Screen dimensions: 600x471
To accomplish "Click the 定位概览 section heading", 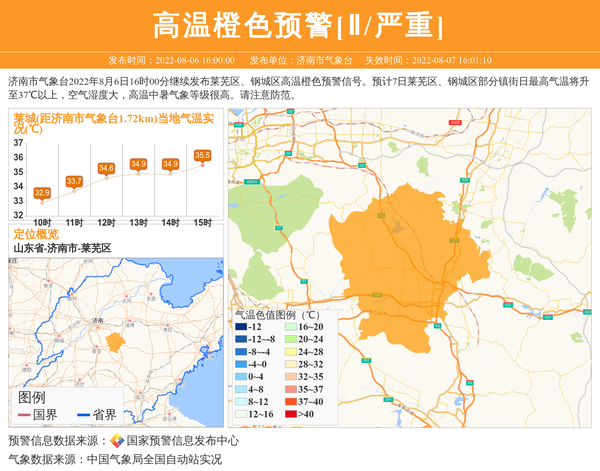I will click(x=36, y=234).
